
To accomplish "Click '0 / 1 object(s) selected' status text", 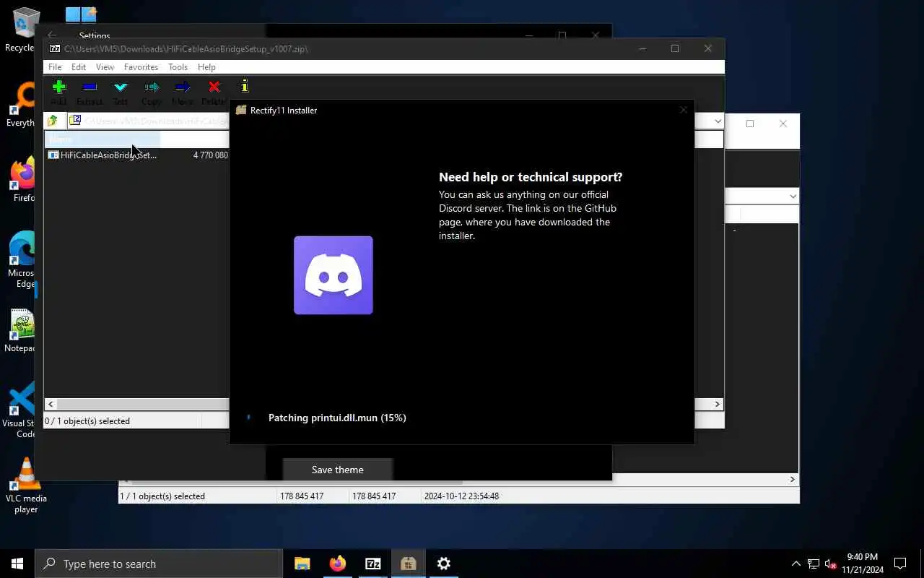I will tap(87, 420).
